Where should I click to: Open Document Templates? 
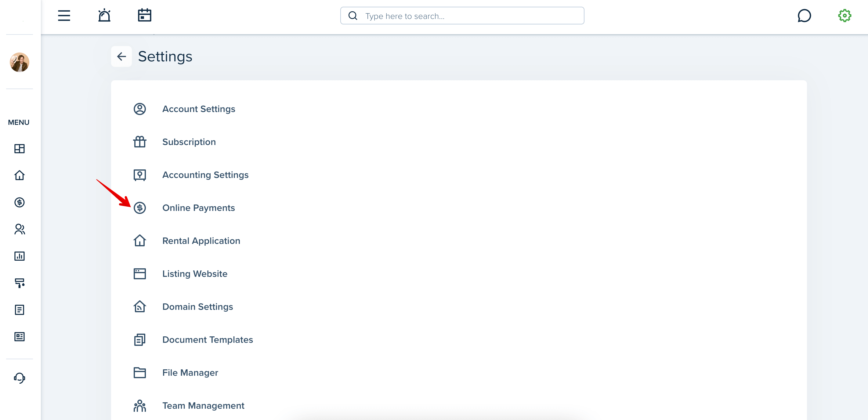(x=208, y=340)
